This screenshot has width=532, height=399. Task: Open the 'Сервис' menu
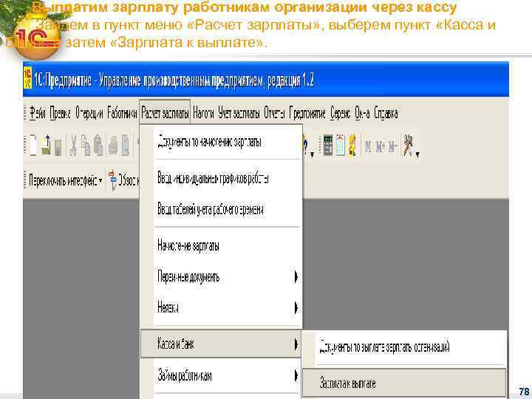[341, 113]
